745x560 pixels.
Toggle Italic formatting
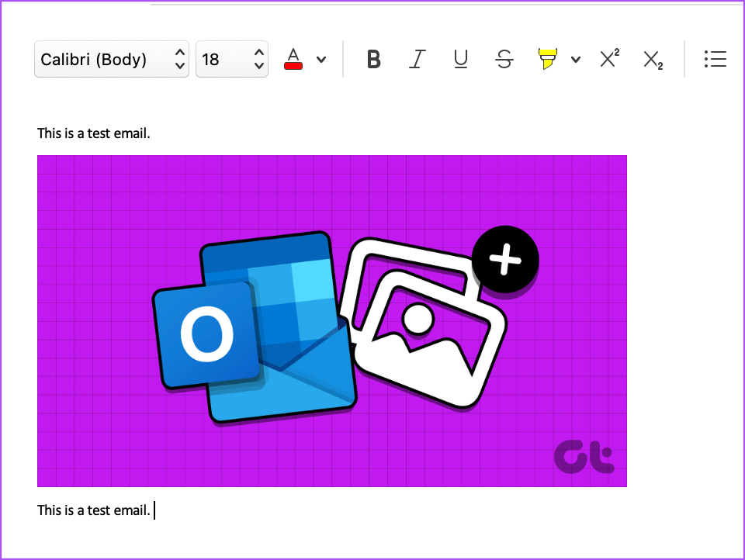[418, 60]
